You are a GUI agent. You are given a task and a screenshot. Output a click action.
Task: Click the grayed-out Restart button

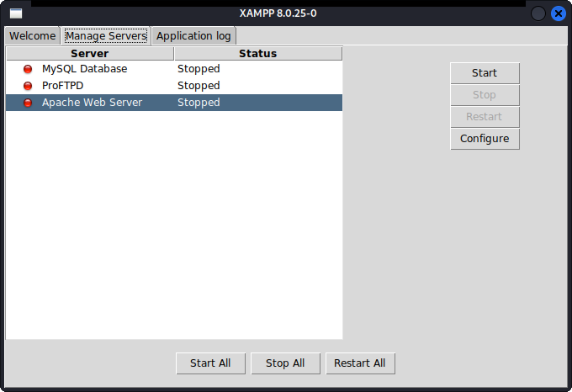[x=485, y=117]
